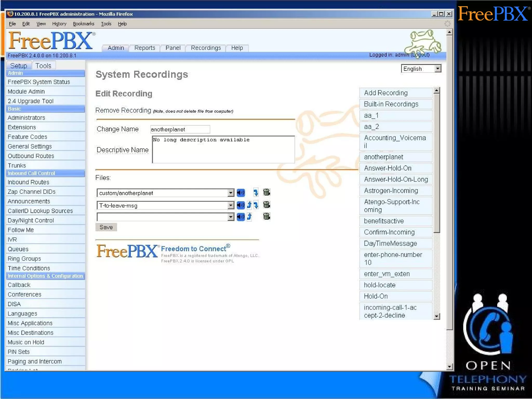Delete the T-to-leave-msg file entry
This screenshot has width=532, height=399.
[x=266, y=205]
